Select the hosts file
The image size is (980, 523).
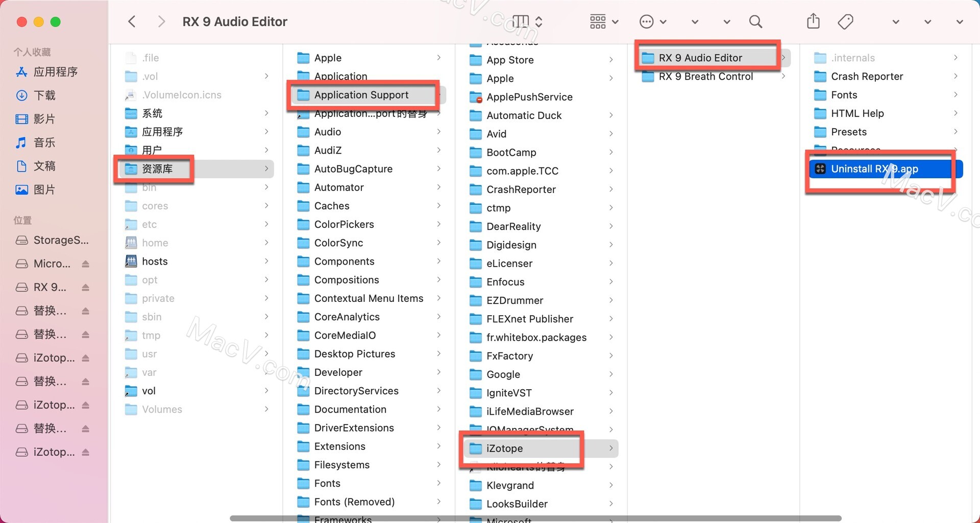(197, 261)
